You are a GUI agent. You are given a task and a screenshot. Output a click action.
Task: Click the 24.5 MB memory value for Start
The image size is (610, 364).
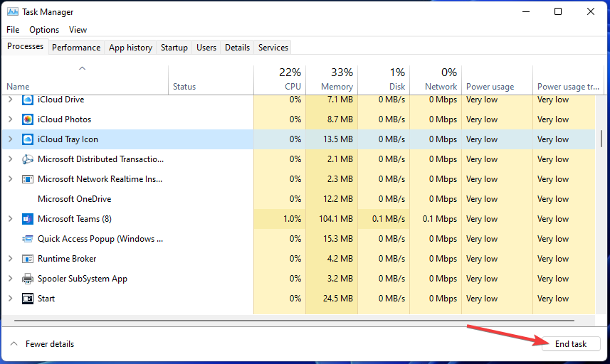[337, 299]
